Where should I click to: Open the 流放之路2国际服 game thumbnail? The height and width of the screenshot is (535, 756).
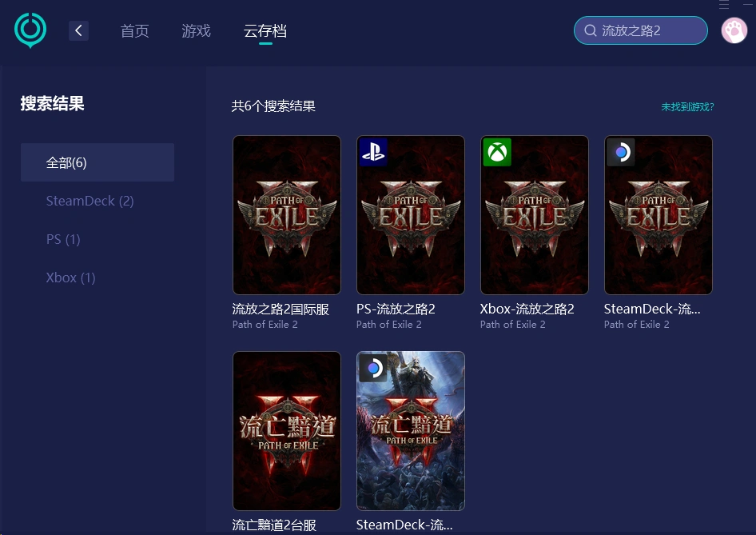click(286, 215)
